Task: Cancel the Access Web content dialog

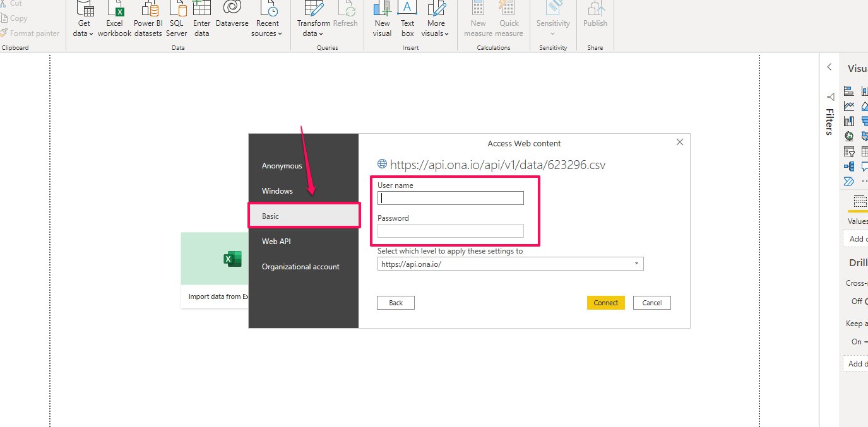Action: pyautogui.click(x=652, y=303)
